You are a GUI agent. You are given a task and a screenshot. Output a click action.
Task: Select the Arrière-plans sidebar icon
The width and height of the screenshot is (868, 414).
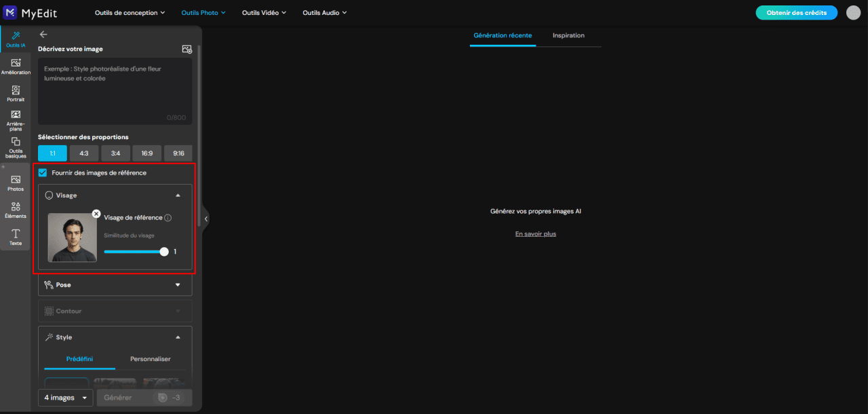(x=16, y=120)
